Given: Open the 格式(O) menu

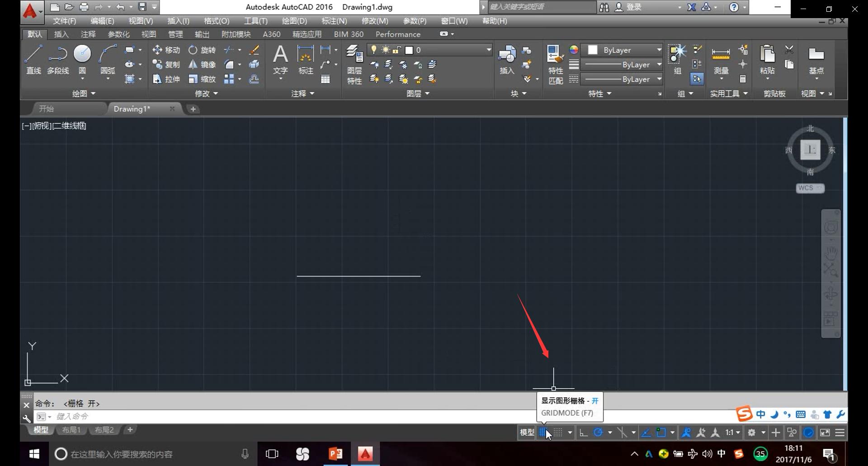Looking at the screenshot, I should (x=217, y=21).
